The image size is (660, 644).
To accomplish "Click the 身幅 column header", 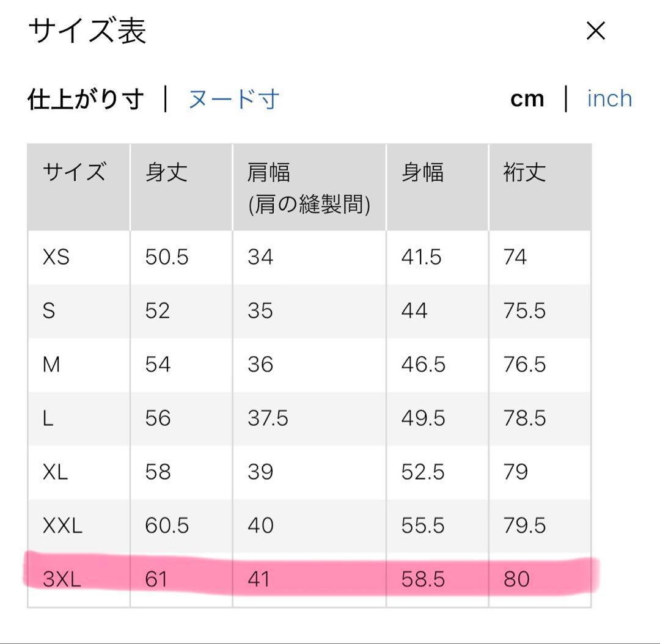I will tap(422, 173).
